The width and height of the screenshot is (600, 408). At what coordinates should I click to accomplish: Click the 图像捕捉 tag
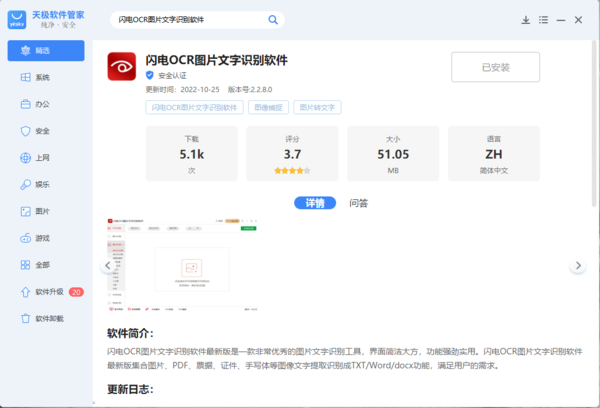268,107
